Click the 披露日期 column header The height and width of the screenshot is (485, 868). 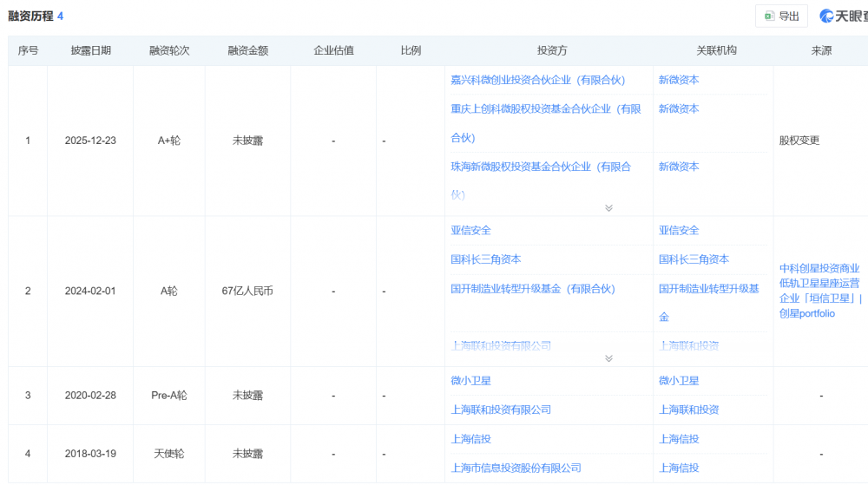pyautogui.click(x=90, y=51)
